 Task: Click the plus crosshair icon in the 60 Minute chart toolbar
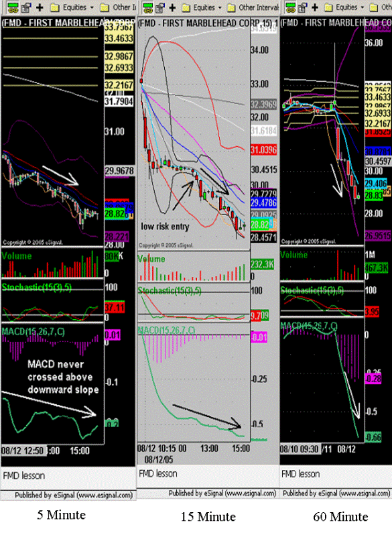315,7
